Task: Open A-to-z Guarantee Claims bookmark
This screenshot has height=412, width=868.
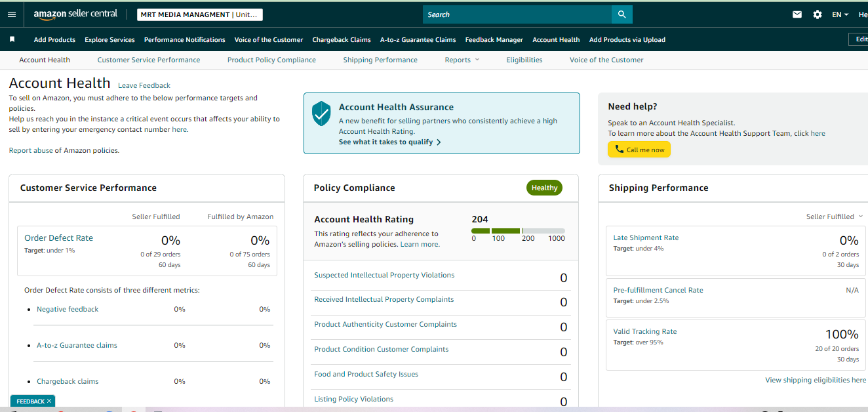Action: pyautogui.click(x=418, y=39)
